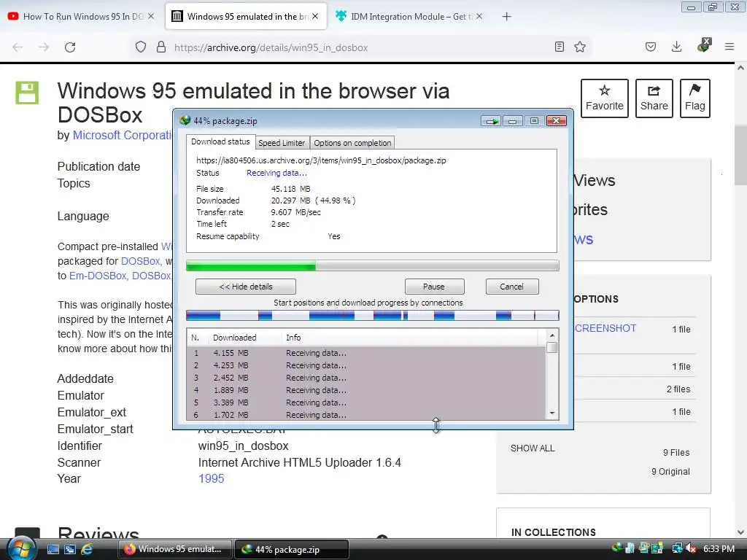The image size is (747, 560).
Task: Click the connections progress segment bar
Action: coord(373,315)
